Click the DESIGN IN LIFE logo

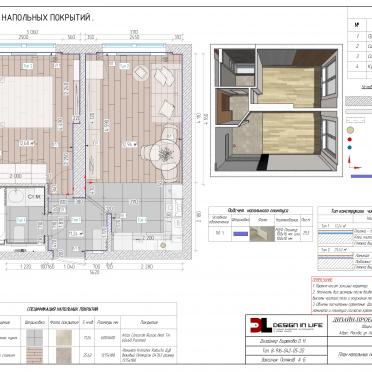tap(286, 325)
